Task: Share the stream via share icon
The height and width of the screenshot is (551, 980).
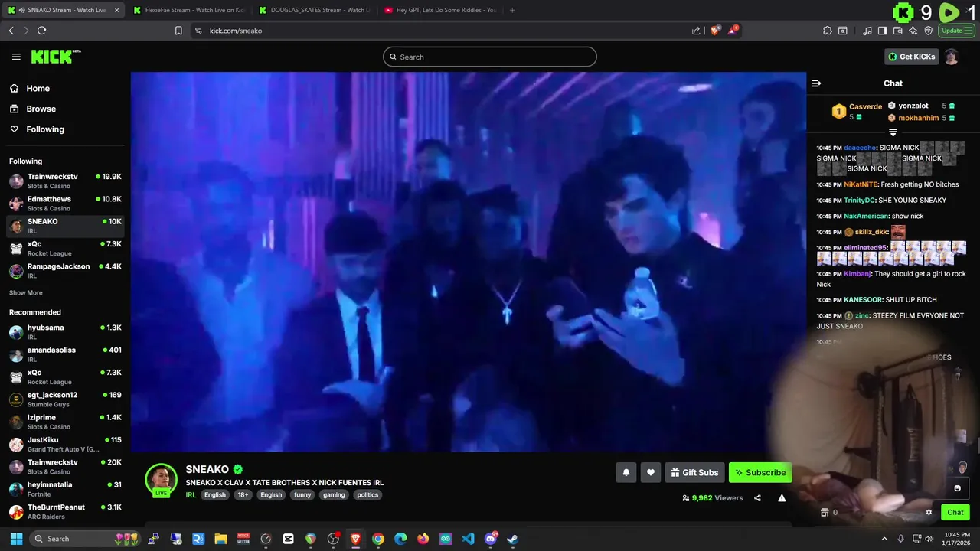Action: [x=757, y=498]
